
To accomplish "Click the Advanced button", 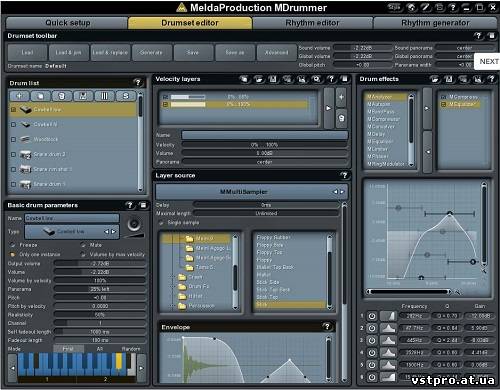I will (276, 52).
